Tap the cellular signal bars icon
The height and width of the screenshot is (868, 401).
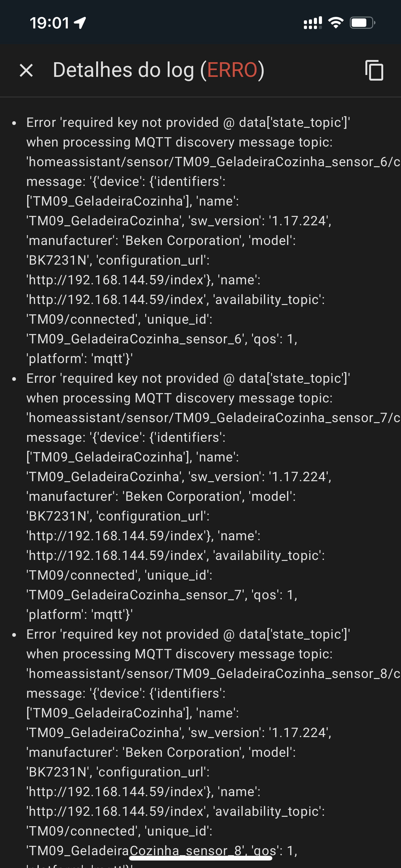tap(313, 23)
